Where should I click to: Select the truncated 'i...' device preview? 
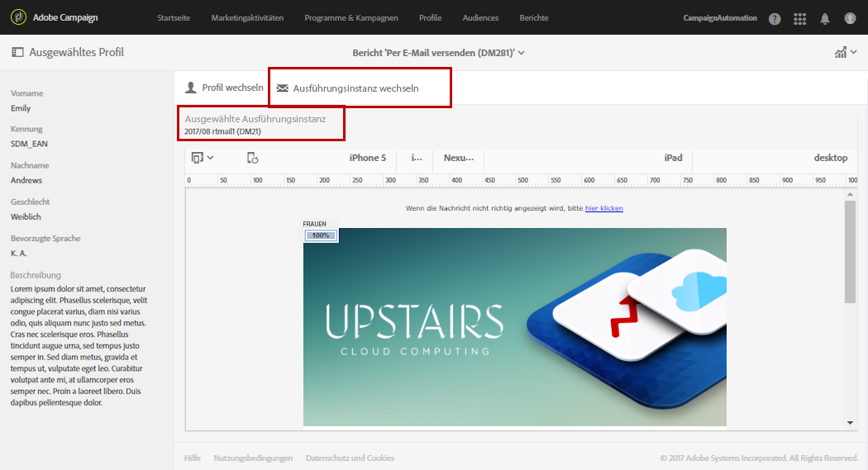417,158
